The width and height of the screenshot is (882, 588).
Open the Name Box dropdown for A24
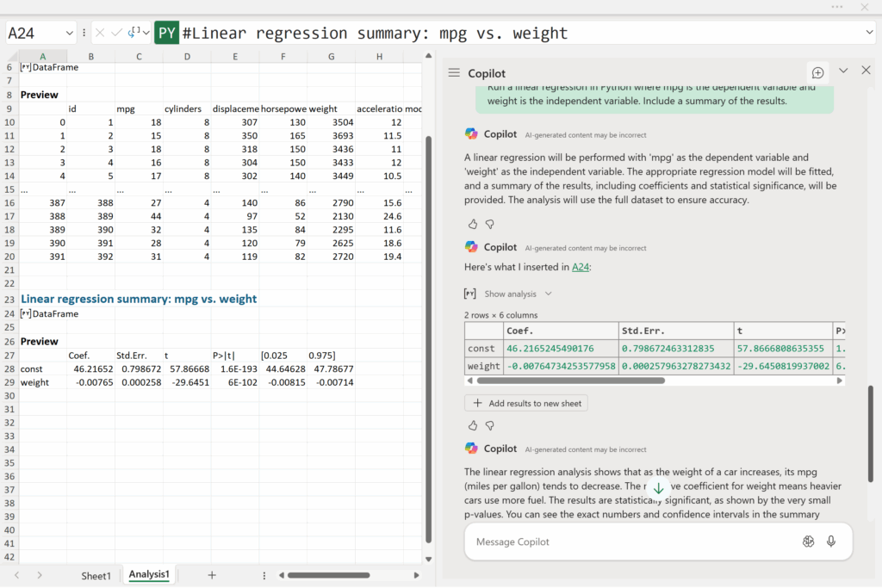point(70,34)
